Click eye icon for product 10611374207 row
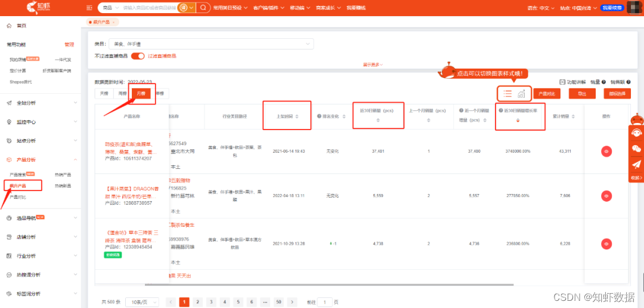The width and height of the screenshot is (644, 308). click(606, 152)
